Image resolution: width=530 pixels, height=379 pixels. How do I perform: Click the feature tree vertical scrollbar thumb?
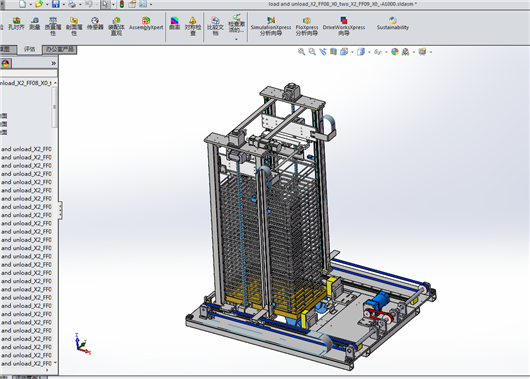pos(54,107)
